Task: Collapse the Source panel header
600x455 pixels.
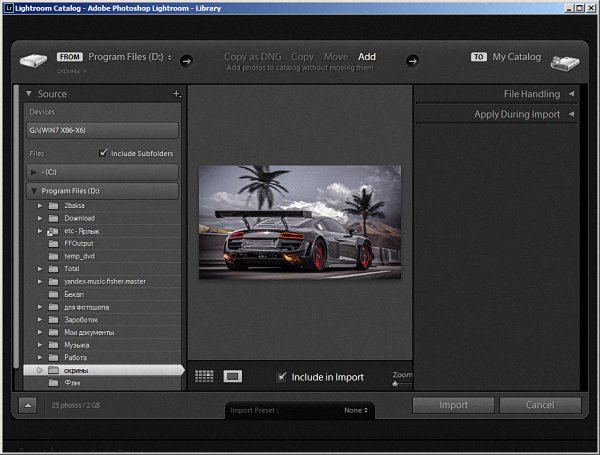Action: coord(30,94)
